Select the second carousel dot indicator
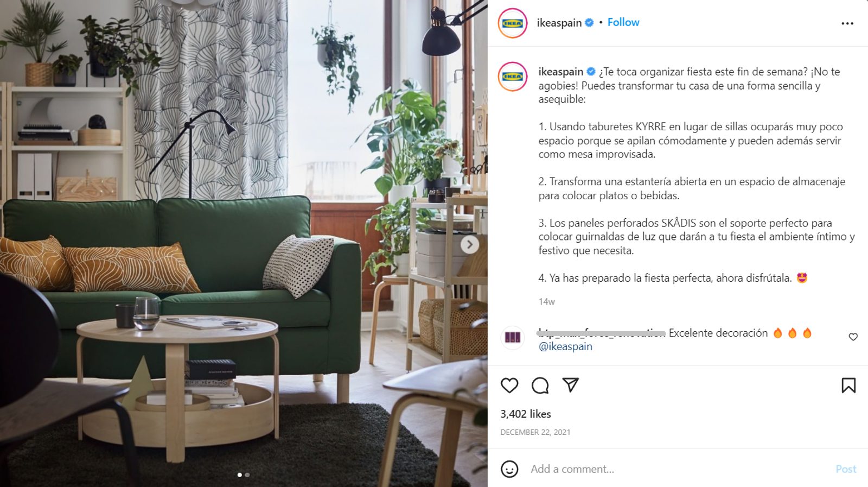The width and height of the screenshot is (868, 487). pyautogui.click(x=247, y=475)
